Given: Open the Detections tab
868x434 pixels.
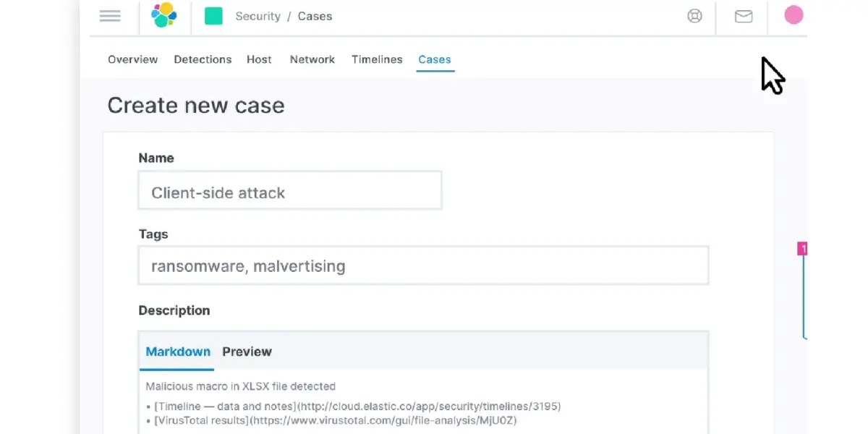Looking at the screenshot, I should [203, 59].
